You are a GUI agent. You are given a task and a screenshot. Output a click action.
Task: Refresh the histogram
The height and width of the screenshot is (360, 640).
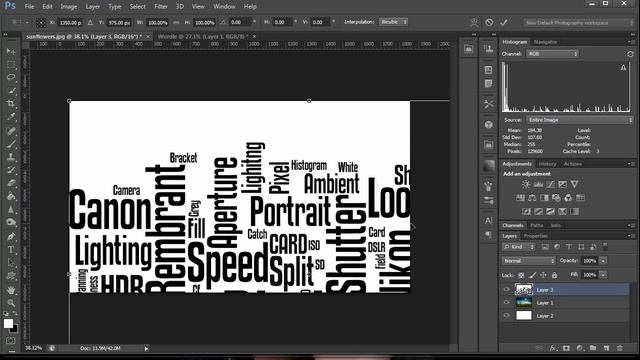[x=630, y=54]
